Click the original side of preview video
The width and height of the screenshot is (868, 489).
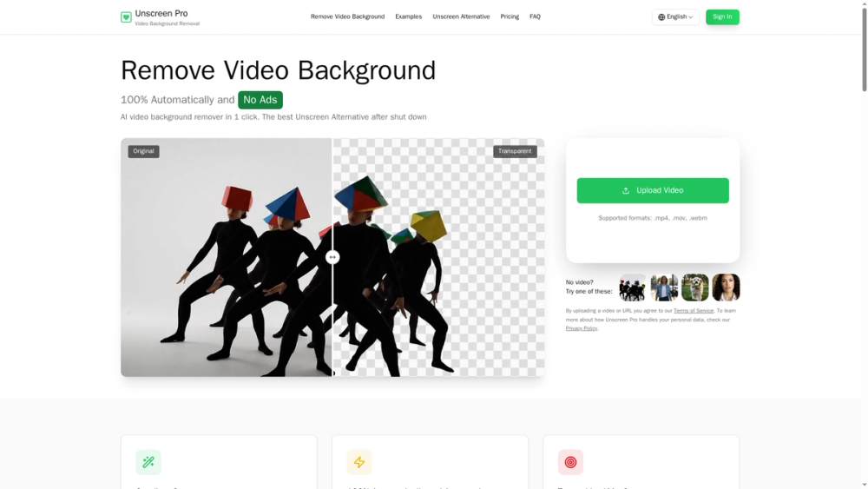pyautogui.click(x=226, y=257)
